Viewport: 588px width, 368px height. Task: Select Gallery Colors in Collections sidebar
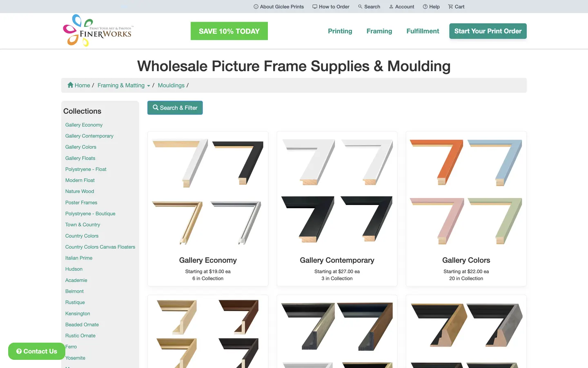(x=80, y=147)
